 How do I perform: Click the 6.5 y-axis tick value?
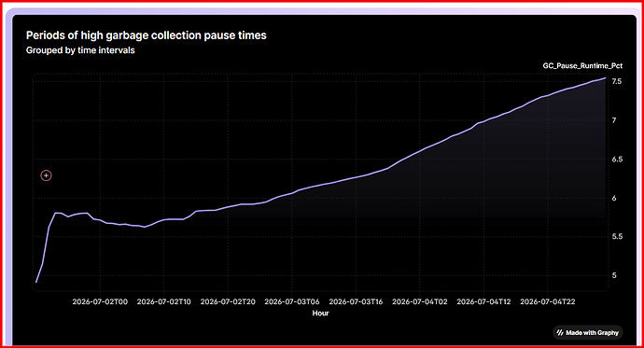click(x=617, y=160)
